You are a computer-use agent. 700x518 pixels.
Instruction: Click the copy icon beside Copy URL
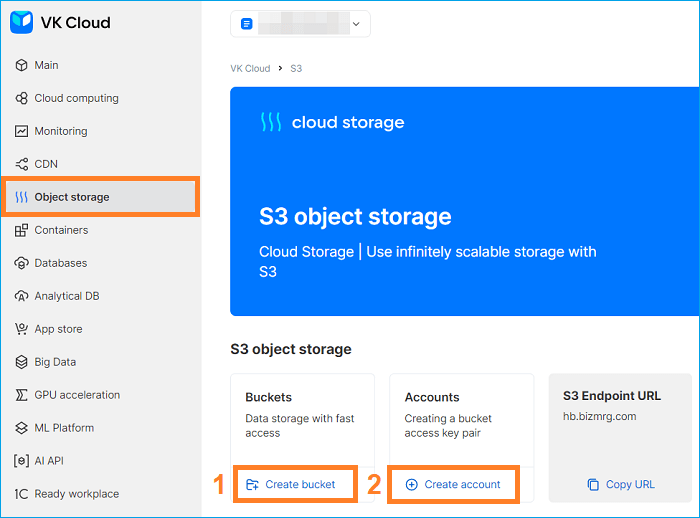(x=593, y=485)
